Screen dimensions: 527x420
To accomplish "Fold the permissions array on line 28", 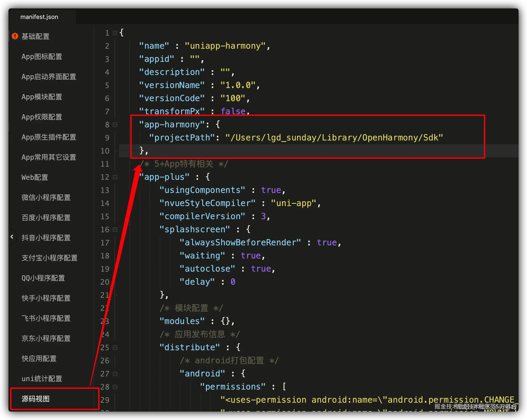I will [x=115, y=387].
